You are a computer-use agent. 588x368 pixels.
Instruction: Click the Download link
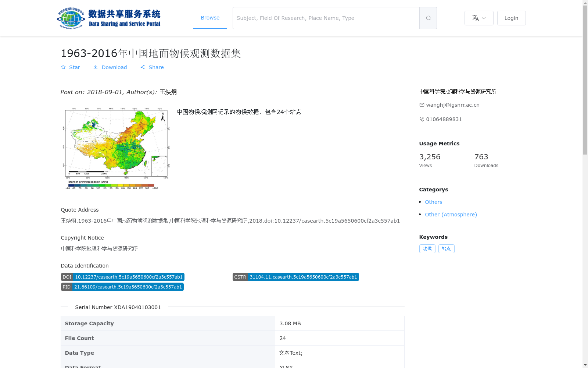[x=114, y=67]
